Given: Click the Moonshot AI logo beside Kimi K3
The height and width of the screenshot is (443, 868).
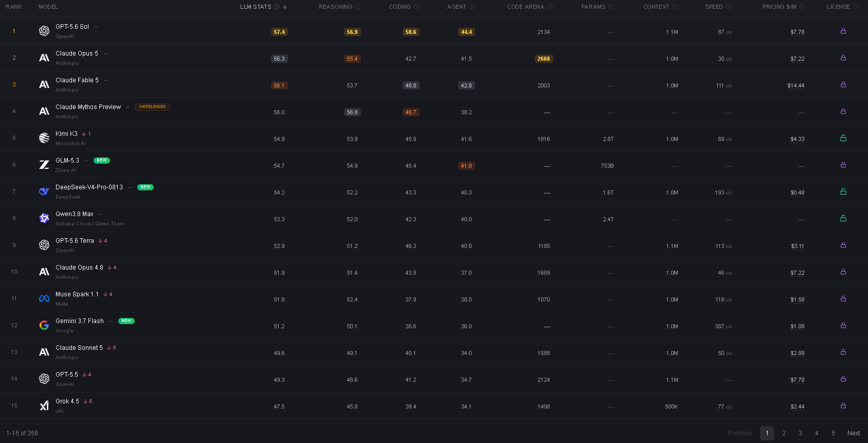Looking at the screenshot, I should point(44,138).
